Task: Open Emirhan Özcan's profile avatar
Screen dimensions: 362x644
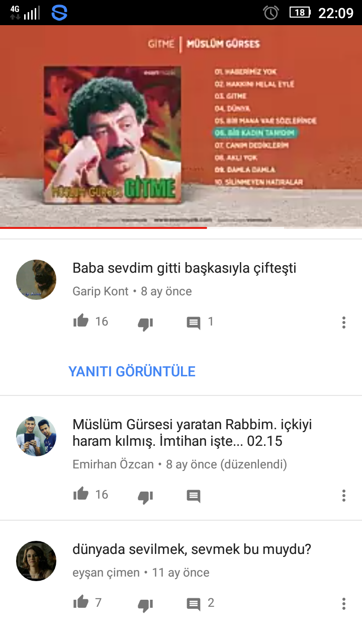Action: tap(36, 436)
